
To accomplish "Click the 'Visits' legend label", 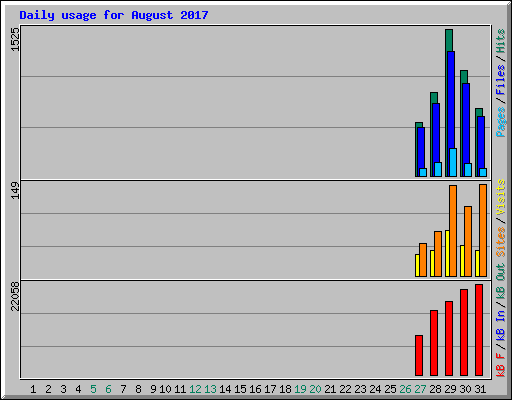I will point(501,197).
